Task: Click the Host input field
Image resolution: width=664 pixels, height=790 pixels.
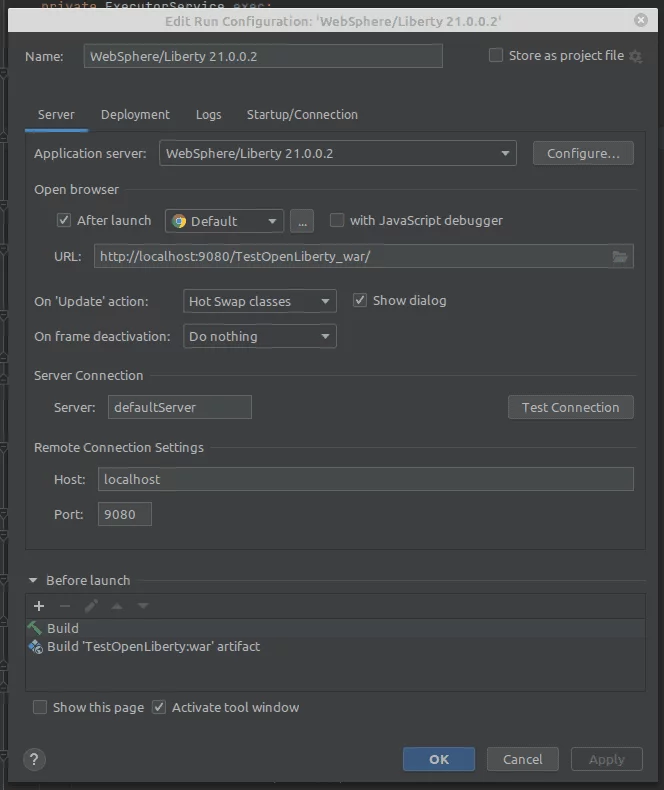Action: (365, 479)
